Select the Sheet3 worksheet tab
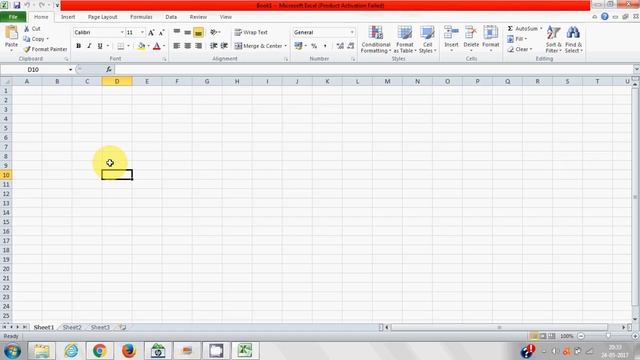The image size is (640, 360). coord(100,327)
